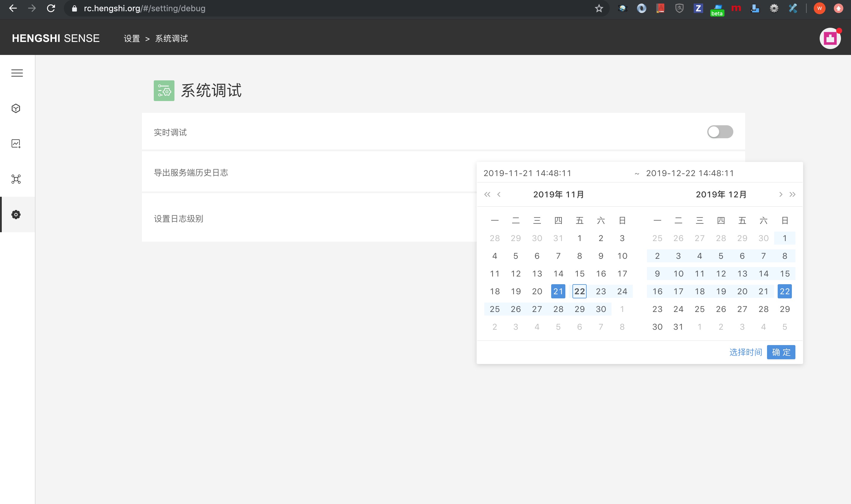The width and height of the screenshot is (851, 504).
Task: Select December 25 in the right calendar
Action: (699, 309)
